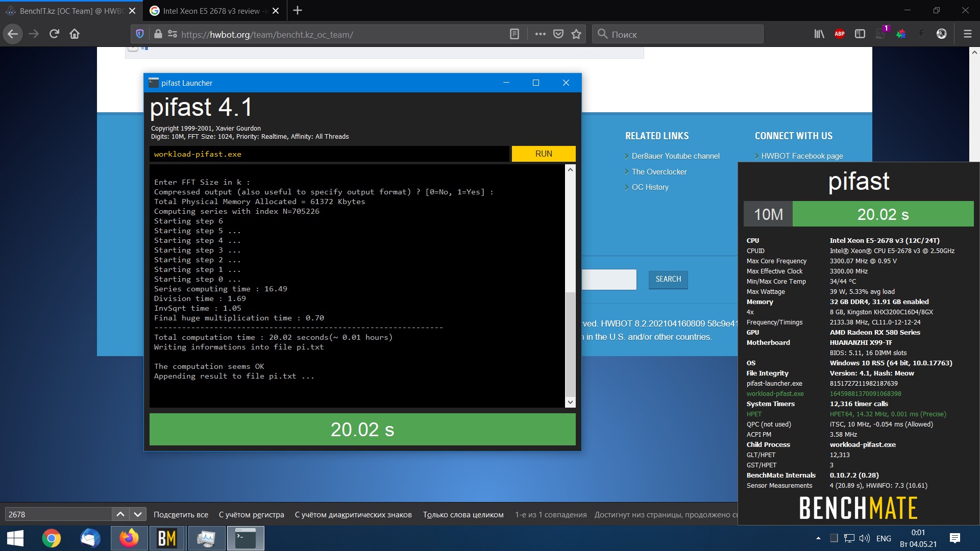
Task: Open clock showing 0:01 04.05.21
Action: tap(918, 538)
